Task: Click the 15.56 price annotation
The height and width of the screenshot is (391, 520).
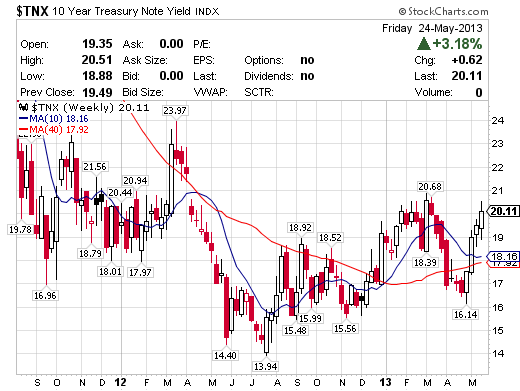Action: pos(345,329)
